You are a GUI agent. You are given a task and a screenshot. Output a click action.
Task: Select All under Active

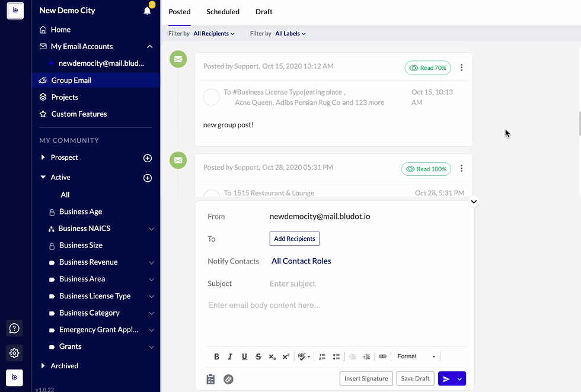(x=65, y=195)
